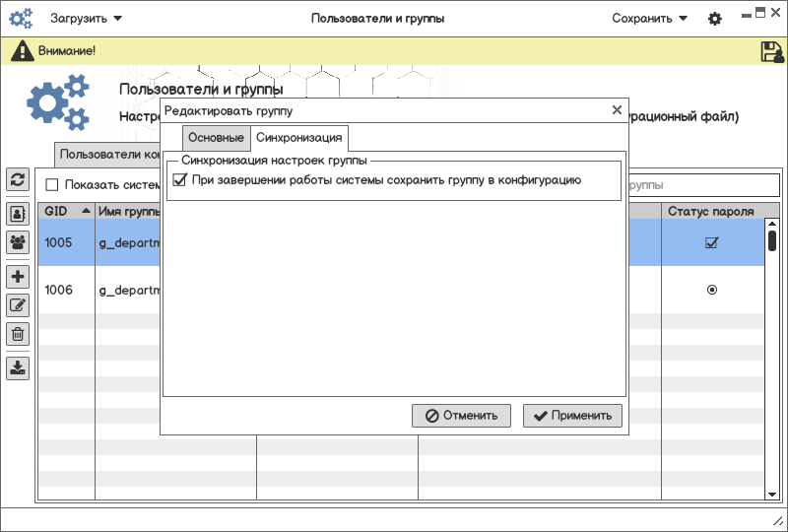Image resolution: width=788 pixels, height=532 pixels.
Task: Sort by the GID column header
Action: tap(66, 211)
